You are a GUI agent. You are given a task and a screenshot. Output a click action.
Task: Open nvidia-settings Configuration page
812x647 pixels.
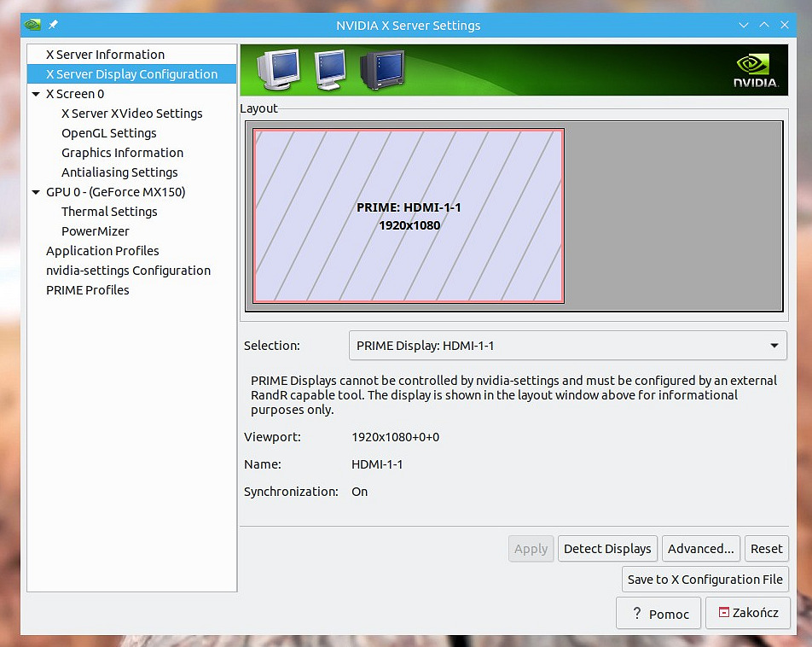[131, 271]
